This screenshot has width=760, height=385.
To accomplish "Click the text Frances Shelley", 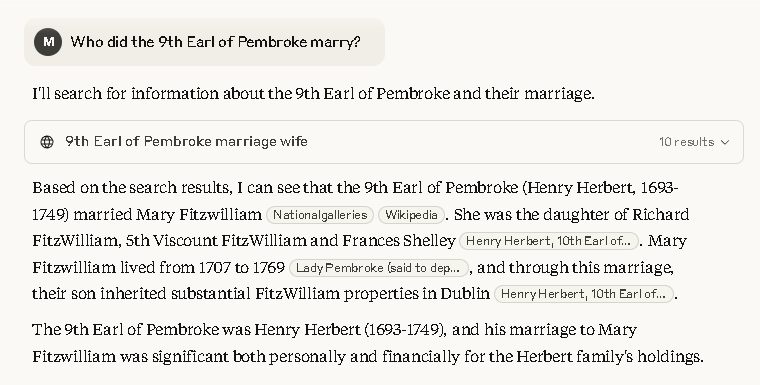I will pos(399,241).
